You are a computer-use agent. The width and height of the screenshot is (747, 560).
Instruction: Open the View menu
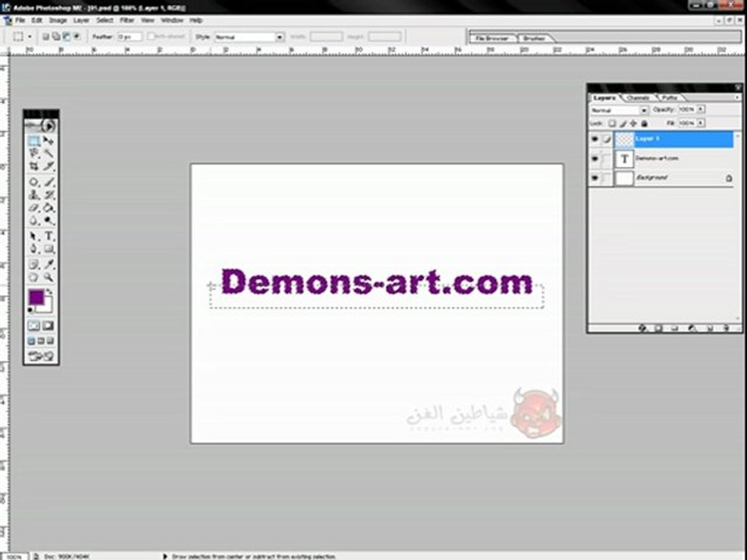tap(147, 20)
